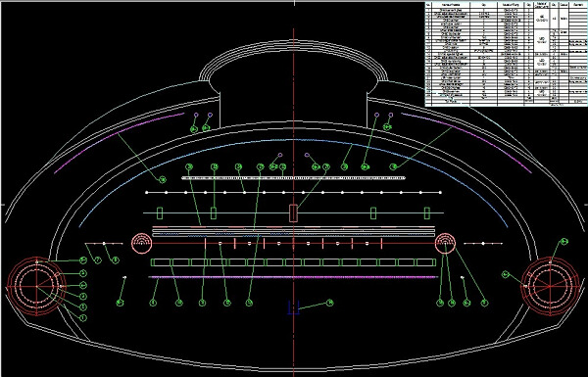Click the white line with round dots

pos(293,192)
